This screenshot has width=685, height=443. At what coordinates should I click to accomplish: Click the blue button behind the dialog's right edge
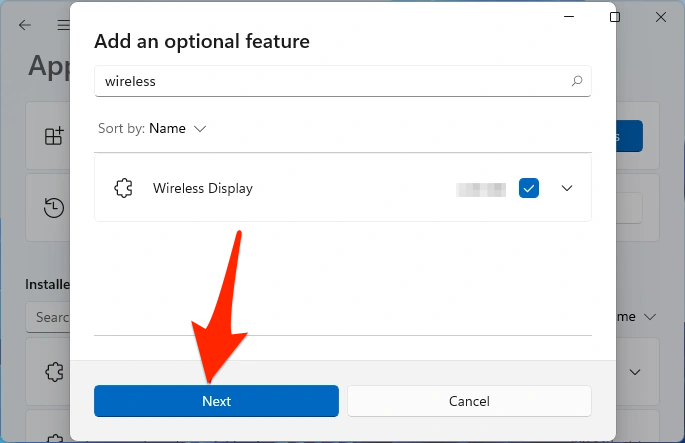tap(629, 137)
